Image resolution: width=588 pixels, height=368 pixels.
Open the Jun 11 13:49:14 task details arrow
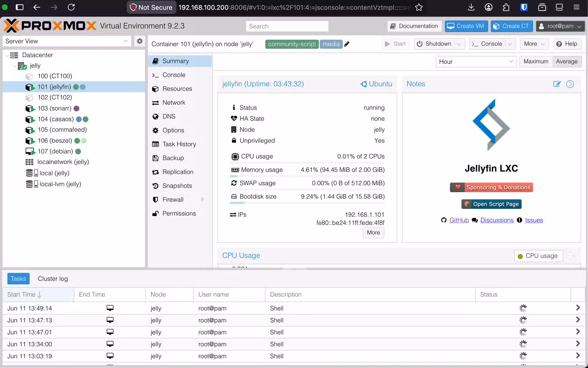point(578,308)
